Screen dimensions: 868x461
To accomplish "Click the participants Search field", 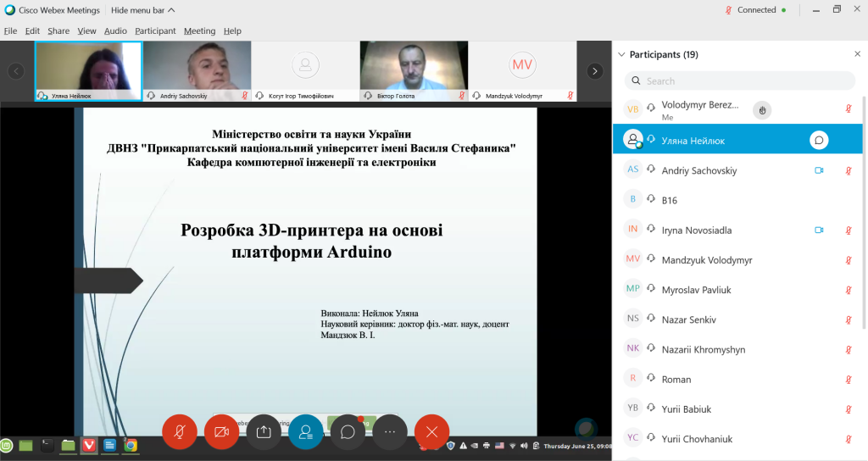I will pyautogui.click(x=739, y=81).
